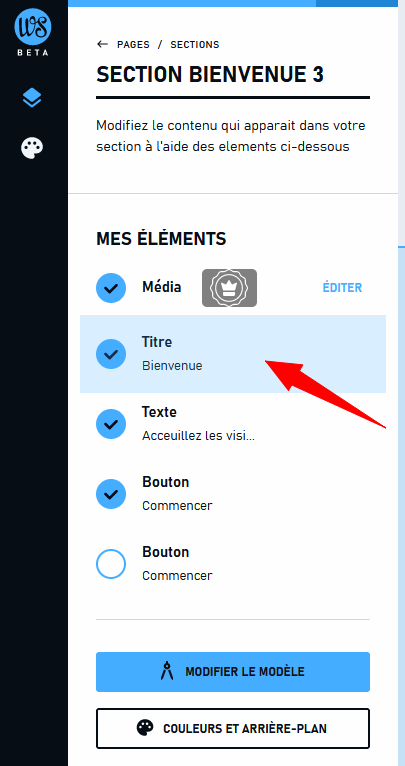Open the palette design panel in the sidebar

(x=32, y=148)
